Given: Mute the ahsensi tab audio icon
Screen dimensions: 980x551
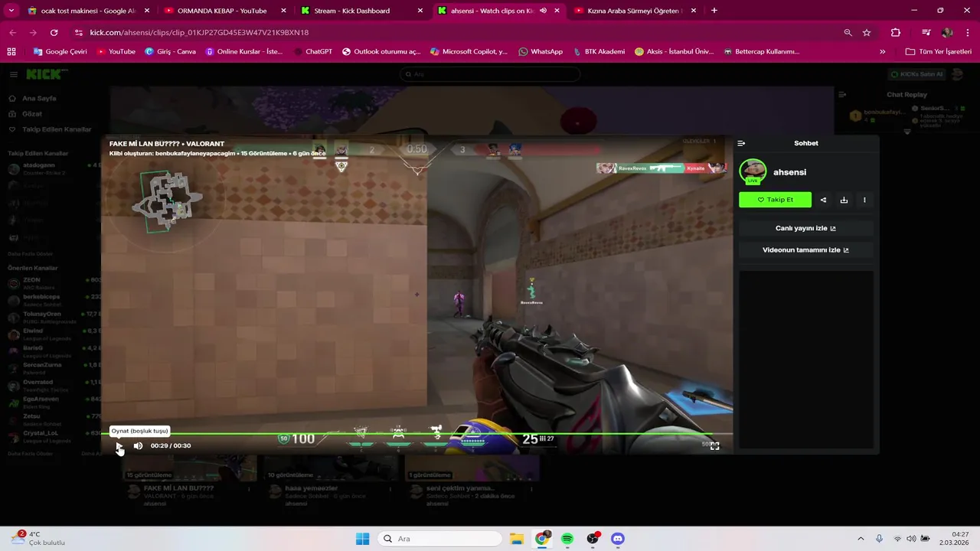Looking at the screenshot, I should click(x=544, y=11).
